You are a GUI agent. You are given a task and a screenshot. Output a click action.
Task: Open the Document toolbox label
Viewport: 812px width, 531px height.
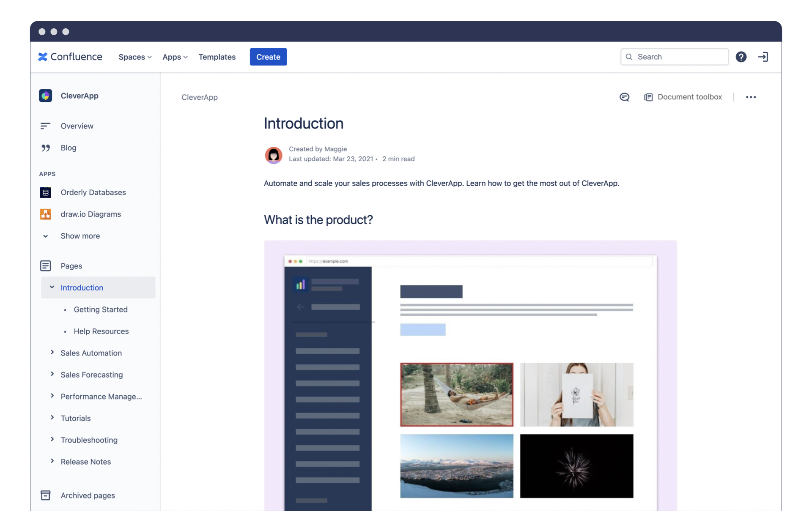[x=690, y=97]
